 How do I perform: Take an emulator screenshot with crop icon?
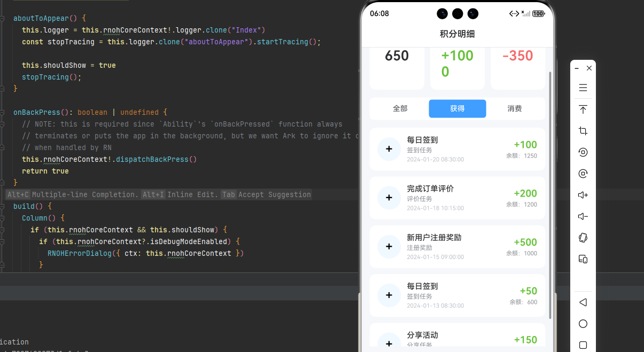[583, 131]
